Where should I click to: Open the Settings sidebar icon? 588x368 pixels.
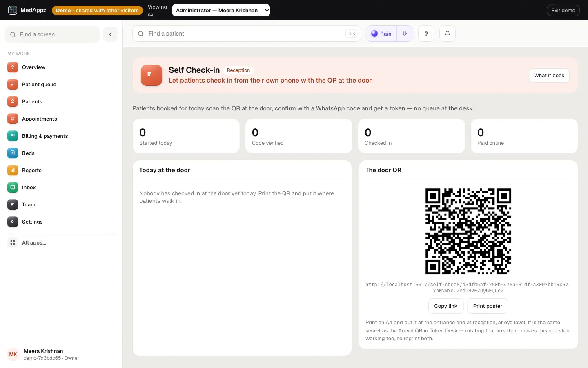pyautogui.click(x=13, y=222)
